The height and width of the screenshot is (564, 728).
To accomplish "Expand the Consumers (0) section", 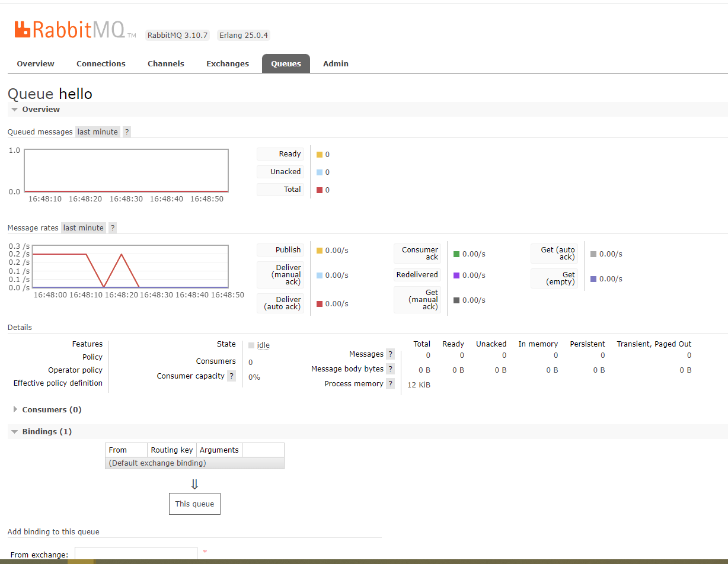I will 47,409.
